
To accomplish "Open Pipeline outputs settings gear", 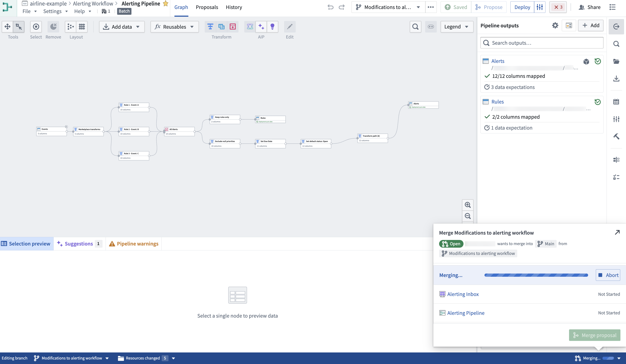I will click(x=555, y=25).
